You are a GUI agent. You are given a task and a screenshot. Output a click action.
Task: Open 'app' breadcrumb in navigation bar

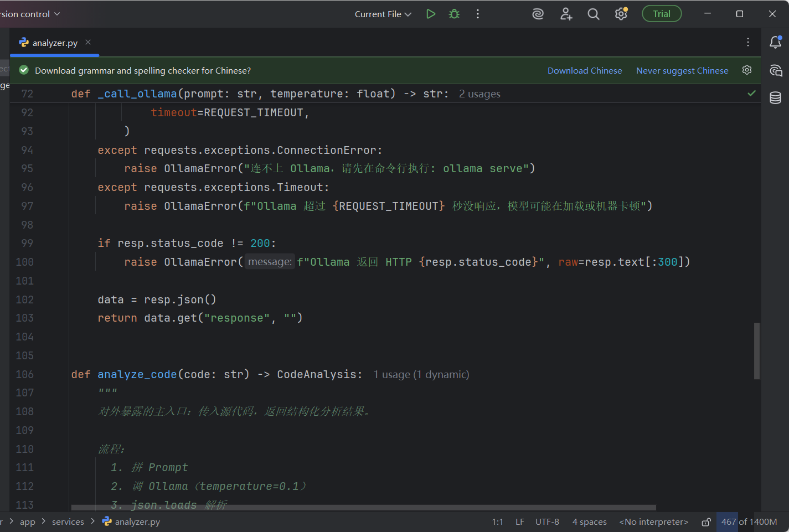point(28,521)
